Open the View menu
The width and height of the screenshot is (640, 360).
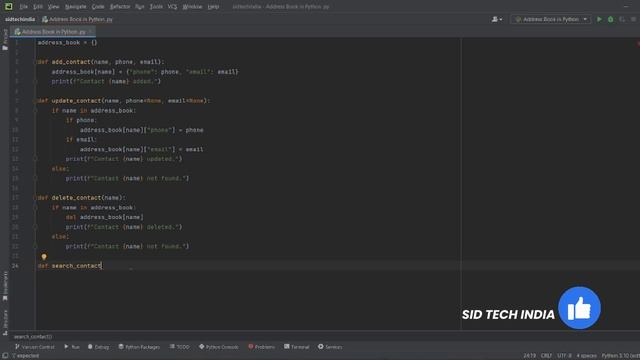53,7
